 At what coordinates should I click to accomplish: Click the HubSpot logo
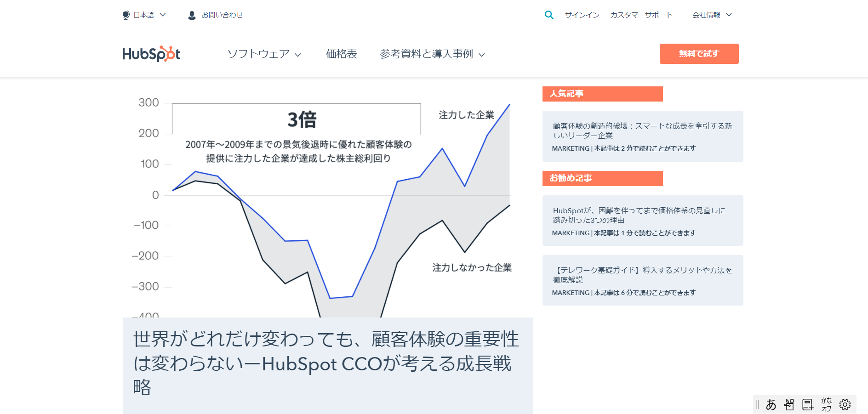point(151,54)
